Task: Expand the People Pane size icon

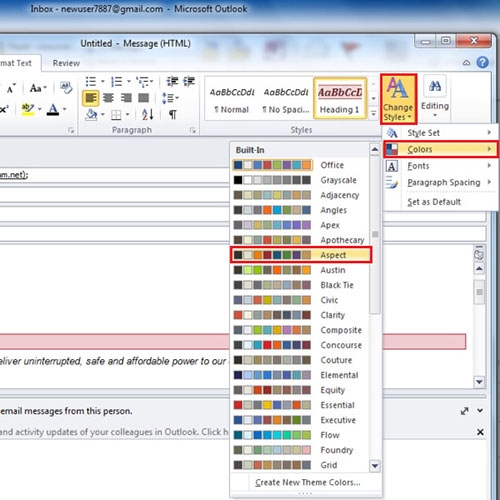Action: tap(464, 411)
